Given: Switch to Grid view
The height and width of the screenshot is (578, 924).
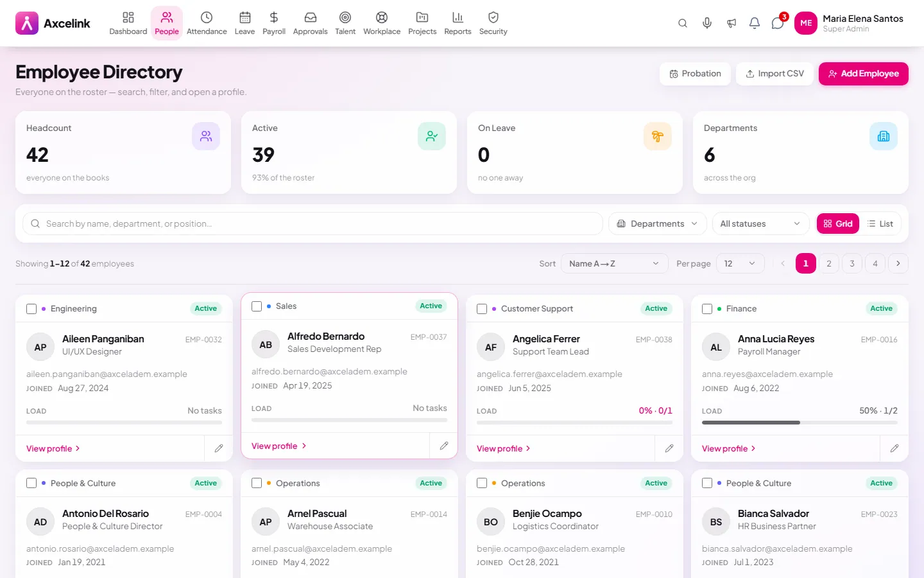Looking at the screenshot, I should coord(838,223).
